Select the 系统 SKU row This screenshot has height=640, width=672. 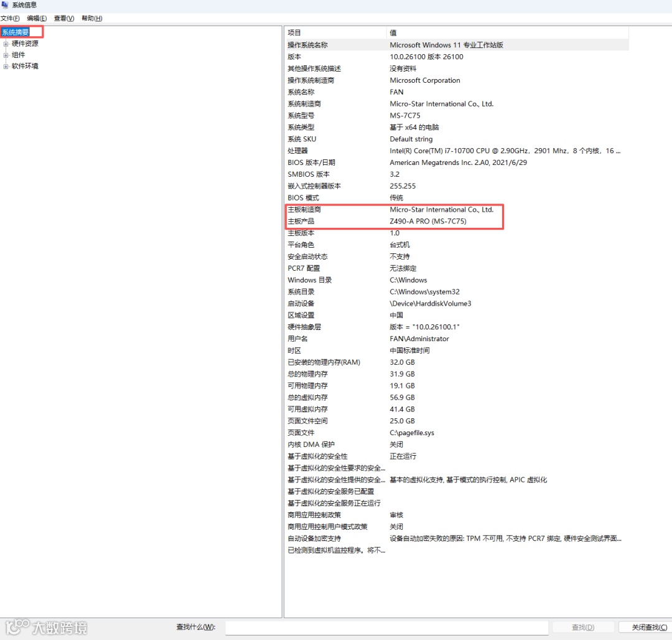[x=457, y=139]
